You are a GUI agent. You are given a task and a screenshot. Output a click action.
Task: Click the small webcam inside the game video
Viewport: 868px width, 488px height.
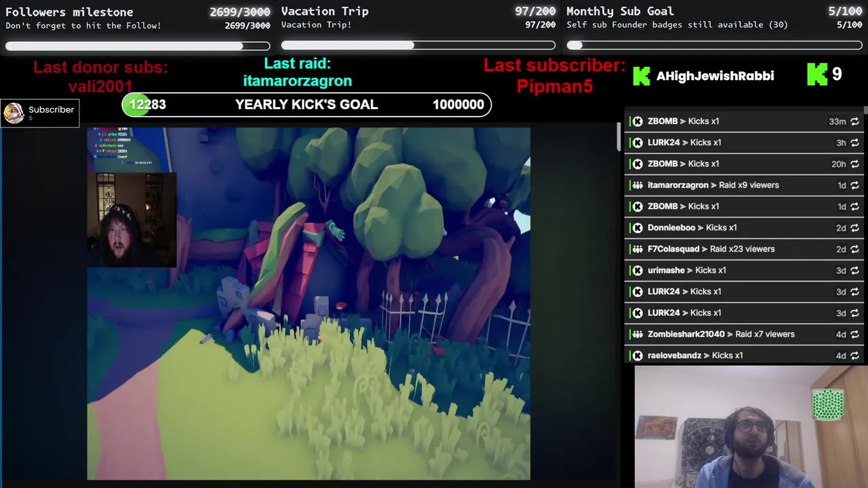click(x=132, y=220)
